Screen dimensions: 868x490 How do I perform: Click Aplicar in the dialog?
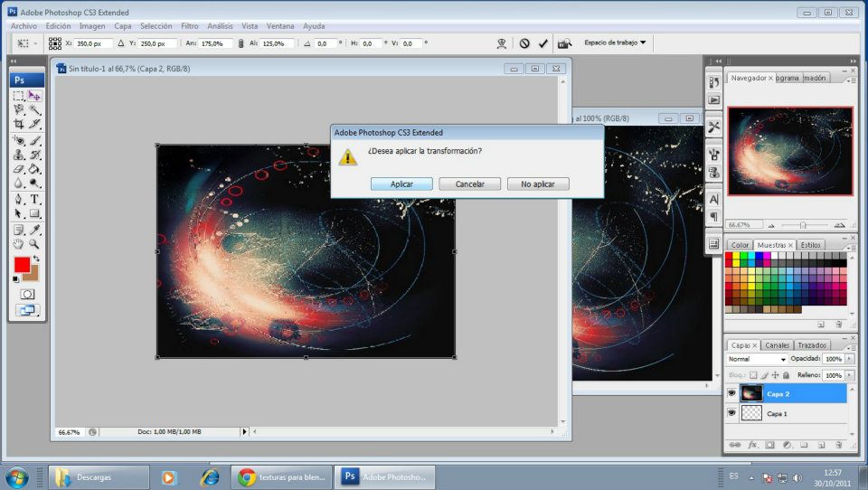pos(401,184)
